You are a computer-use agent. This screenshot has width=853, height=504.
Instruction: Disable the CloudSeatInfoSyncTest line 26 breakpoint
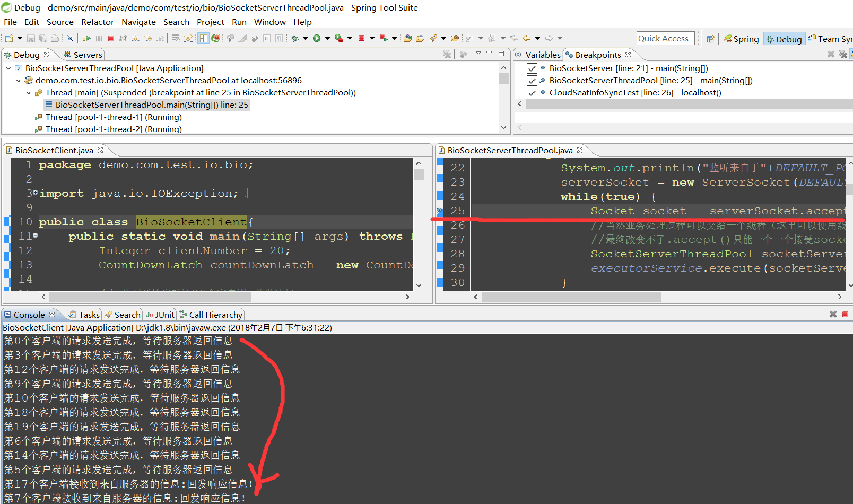tap(532, 93)
